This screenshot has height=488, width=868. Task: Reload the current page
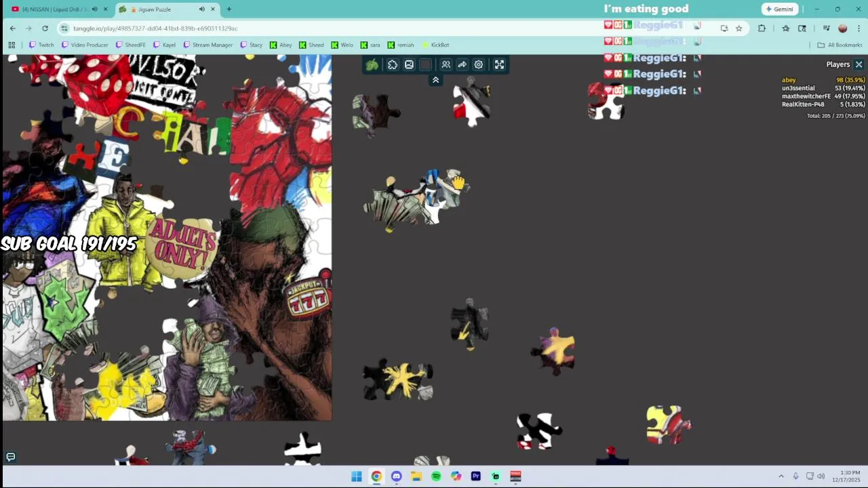coord(45,28)
